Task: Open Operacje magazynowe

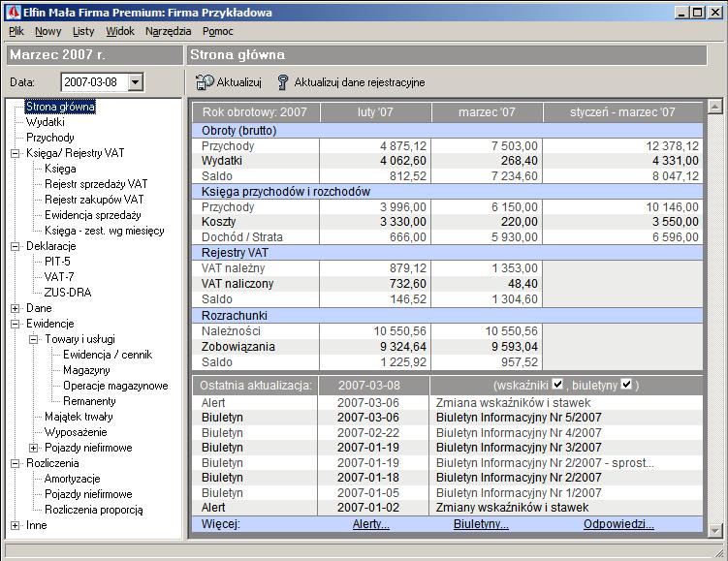Action: 115,386
